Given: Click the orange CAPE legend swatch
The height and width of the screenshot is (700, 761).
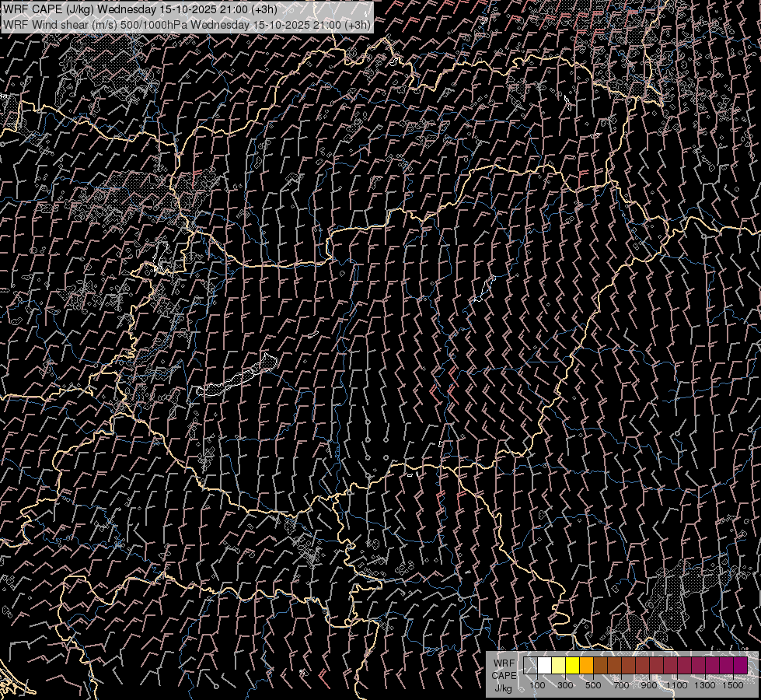Looking at the screenshot, I should coord(586,665).
